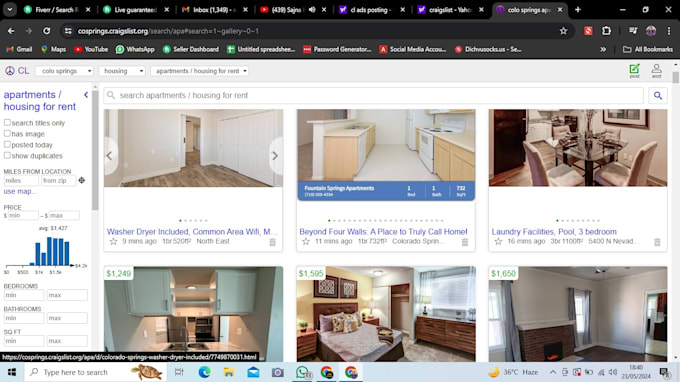
Task: Click the bedrooms min field
Action: (x=24, y=295)
